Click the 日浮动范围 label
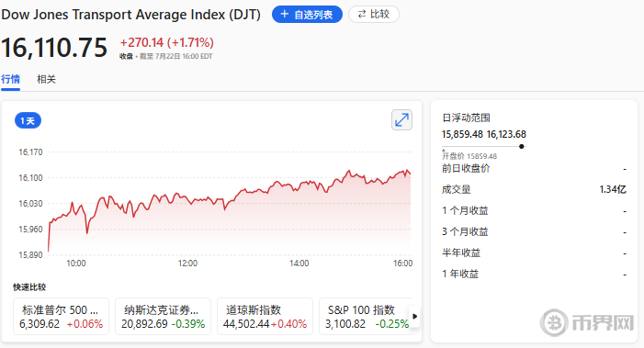This screenshot has width=644, height=348. pos(466,118)
